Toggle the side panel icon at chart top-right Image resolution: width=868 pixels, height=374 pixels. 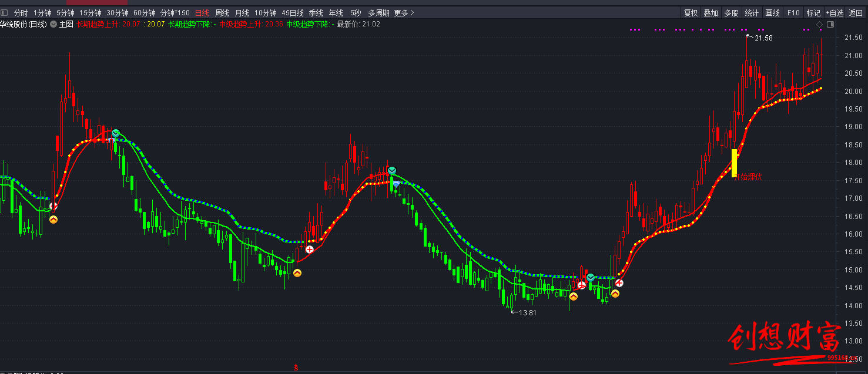coord(830,24)
